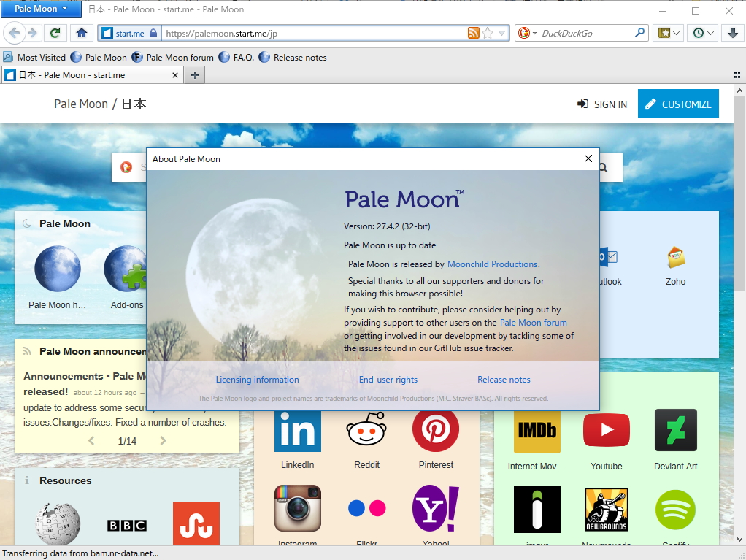
Task: Open the Add-ons shortcut
Action: 126,269
